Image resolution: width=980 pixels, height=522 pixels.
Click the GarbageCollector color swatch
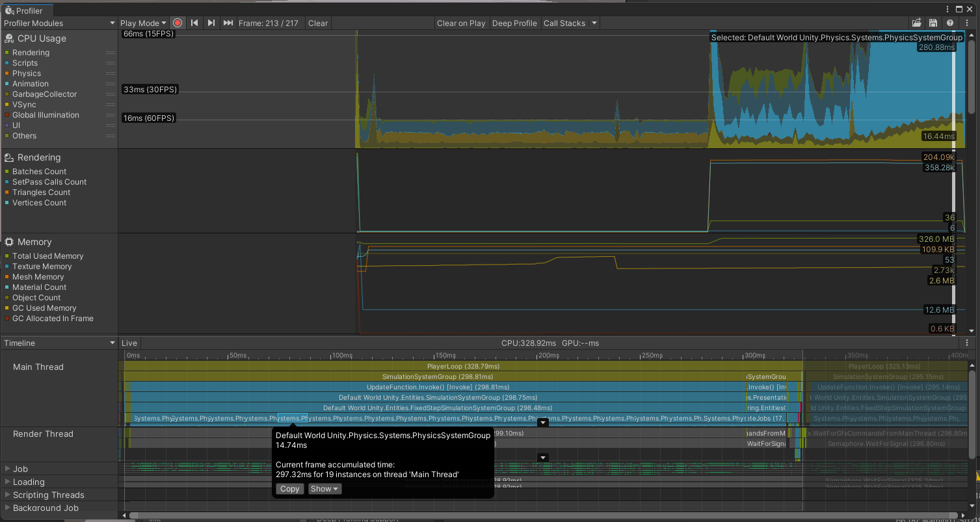coord(7,94)
